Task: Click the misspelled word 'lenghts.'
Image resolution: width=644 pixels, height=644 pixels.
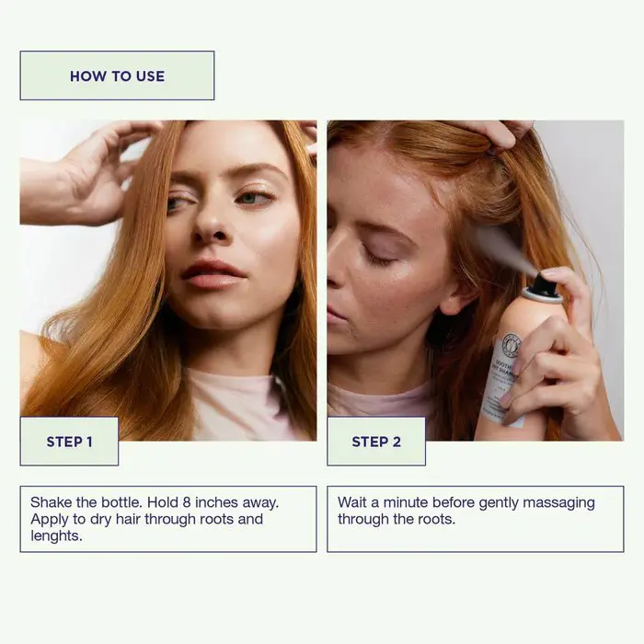Action: click(x=56, y=535)
